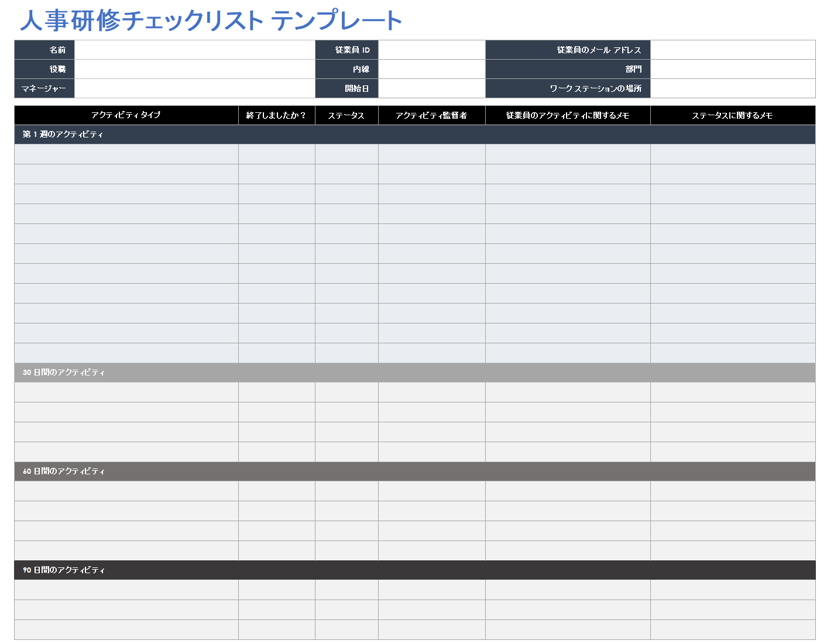
Task: Select the ワーク ステーションの場所 label
Action: [568, 88]
